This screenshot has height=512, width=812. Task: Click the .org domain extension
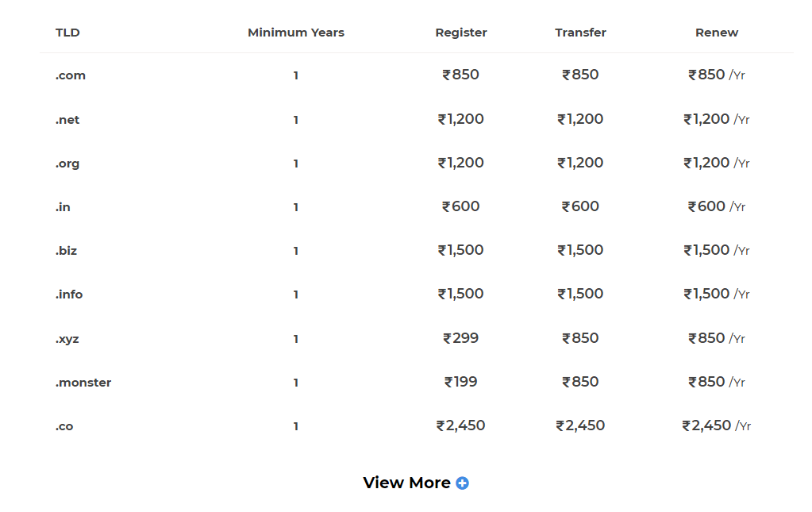pos(67,164)
